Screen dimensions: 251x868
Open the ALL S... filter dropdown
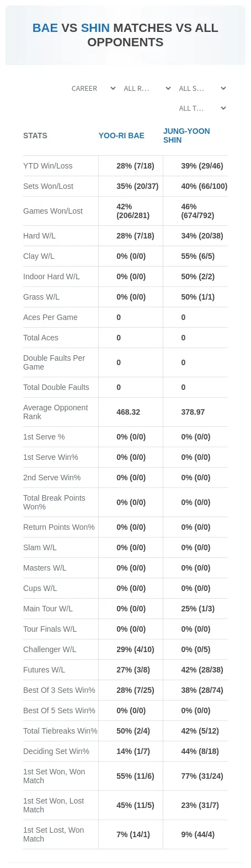click(x=202, y=88)
